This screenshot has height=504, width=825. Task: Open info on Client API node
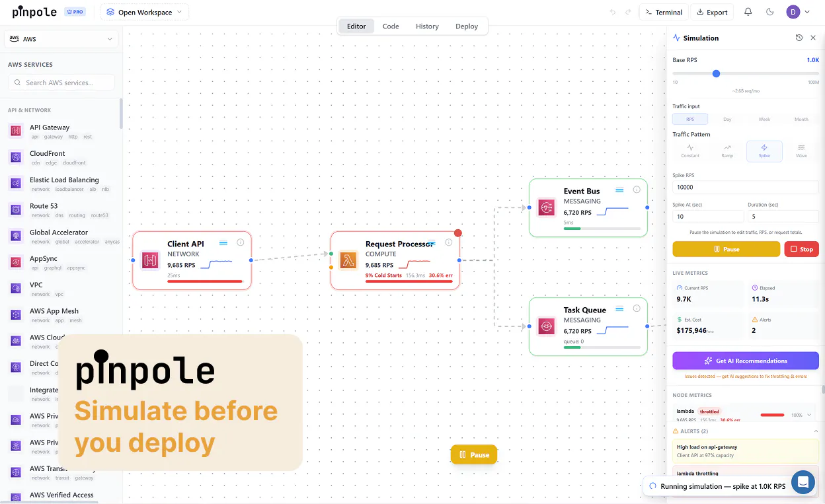(x=241, y=242)
